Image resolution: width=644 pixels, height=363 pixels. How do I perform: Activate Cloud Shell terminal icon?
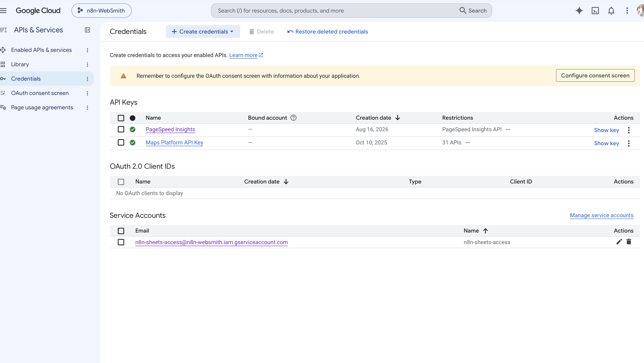coord(595,11)
